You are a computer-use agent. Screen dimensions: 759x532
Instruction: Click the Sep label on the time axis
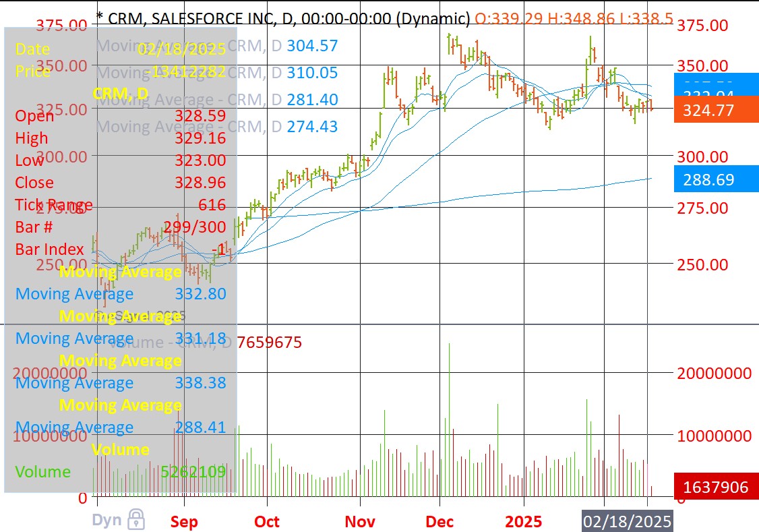click(x=184, y=521)
